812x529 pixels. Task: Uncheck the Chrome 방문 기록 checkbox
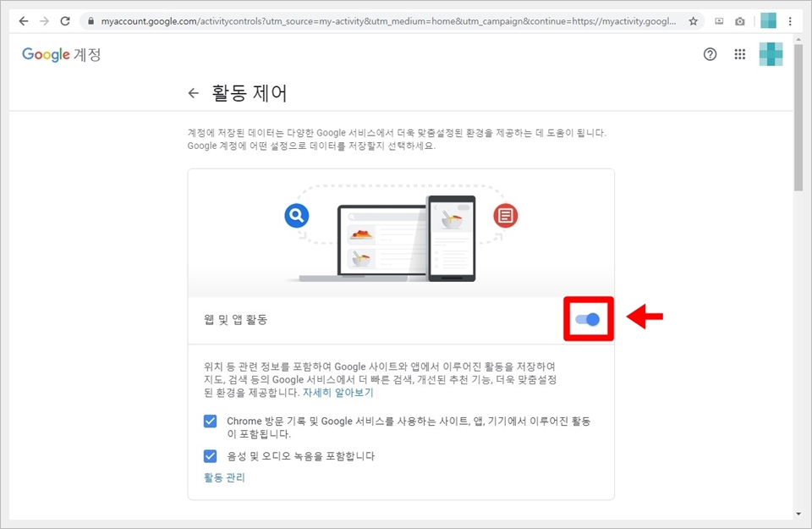pyautogui.click(x=211, y=421)
